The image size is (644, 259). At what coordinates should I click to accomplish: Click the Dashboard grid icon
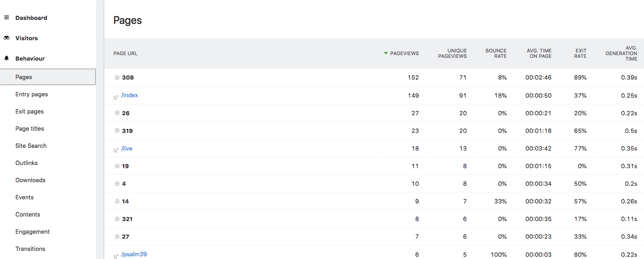6,18
